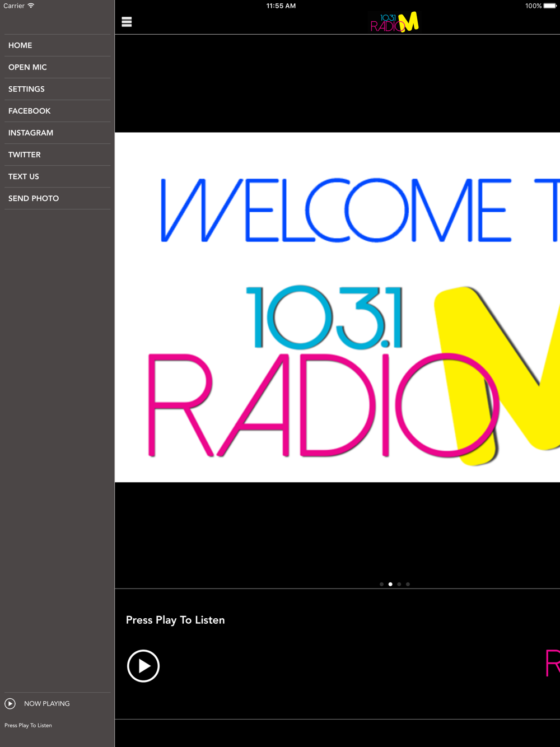Screen dimensions: 560x747
Task: Tap the NOW PLAYING label in the sidebar
Action: pyautogui.click(x=47, y=704)
